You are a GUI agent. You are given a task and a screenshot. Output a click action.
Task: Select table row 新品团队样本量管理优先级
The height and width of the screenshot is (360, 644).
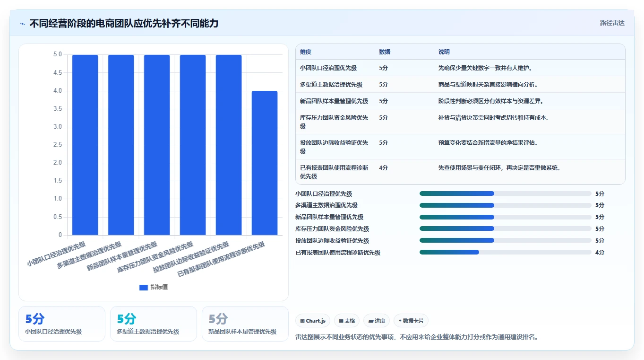click(460, 101)
